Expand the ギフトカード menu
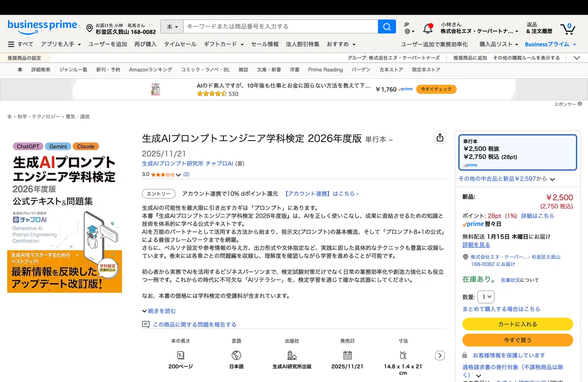The height and width of the screenshot is (382, 588). [x=223, y=44]
